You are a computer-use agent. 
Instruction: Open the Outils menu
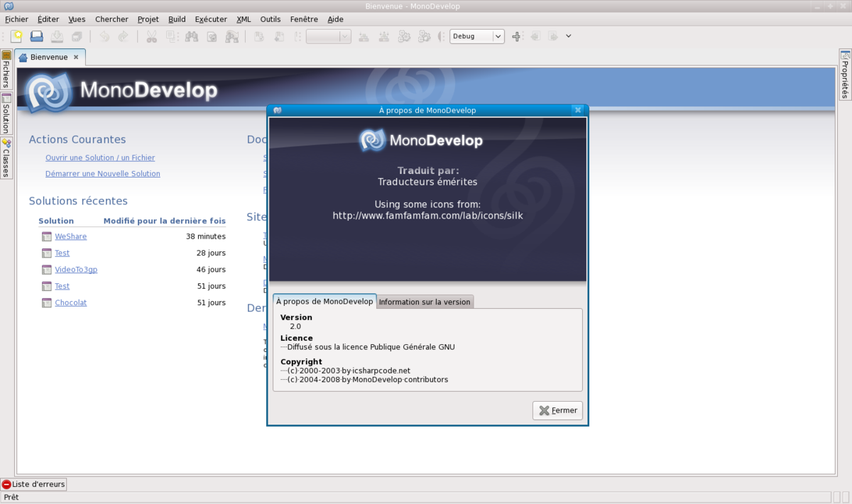point(271,19)
